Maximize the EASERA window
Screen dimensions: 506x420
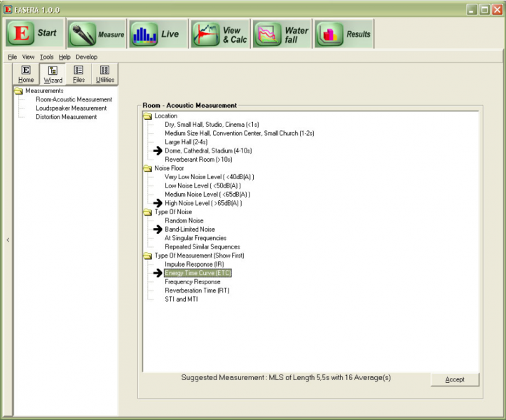(484, 10)
